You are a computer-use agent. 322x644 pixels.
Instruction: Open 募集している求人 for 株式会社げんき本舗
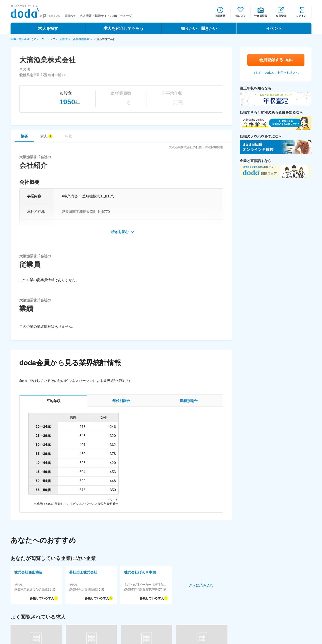153,598
